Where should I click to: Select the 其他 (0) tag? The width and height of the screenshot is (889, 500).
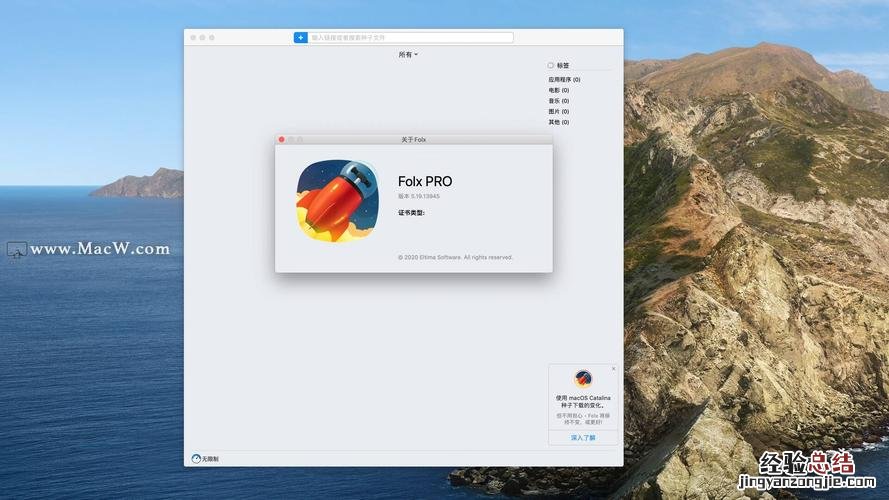(x=558, y=122)
